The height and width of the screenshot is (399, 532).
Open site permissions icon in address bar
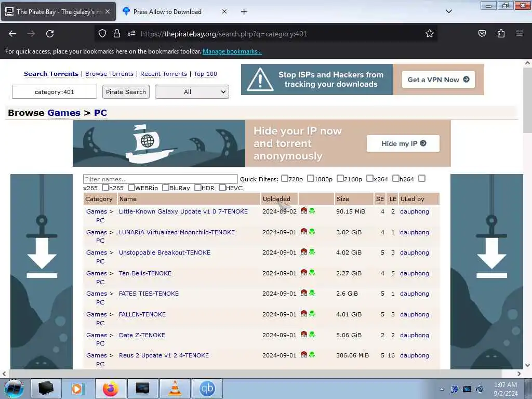[131, 34]
